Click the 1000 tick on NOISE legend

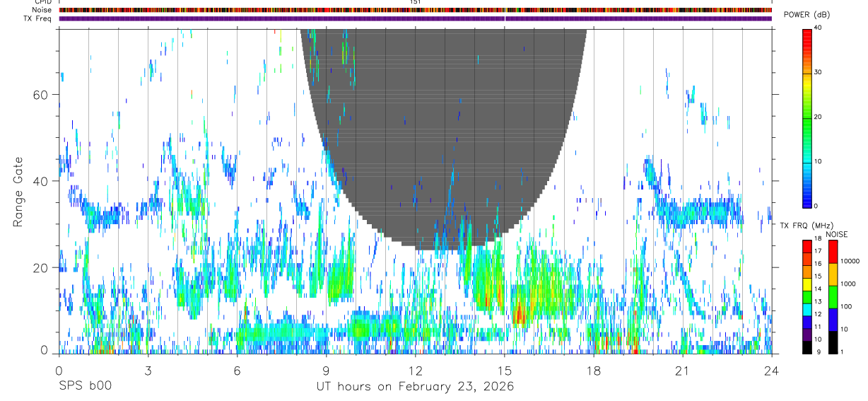848,284
